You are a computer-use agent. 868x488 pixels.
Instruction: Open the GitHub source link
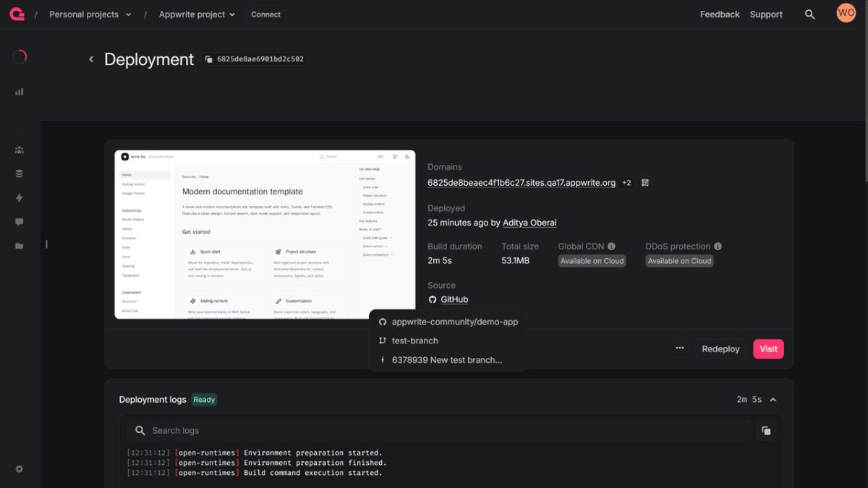click(x=454, y=299)
